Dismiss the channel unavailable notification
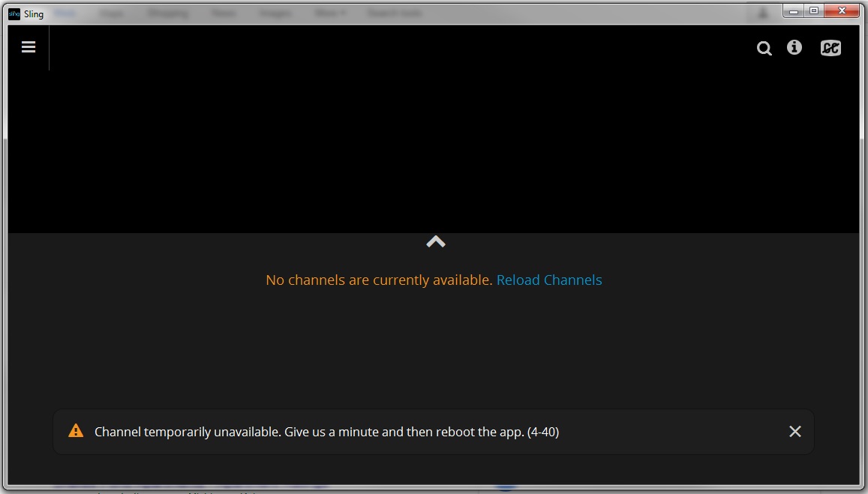The height and width of the screenshot is (494, 868). pyautogui.click(x=795, y=431)
